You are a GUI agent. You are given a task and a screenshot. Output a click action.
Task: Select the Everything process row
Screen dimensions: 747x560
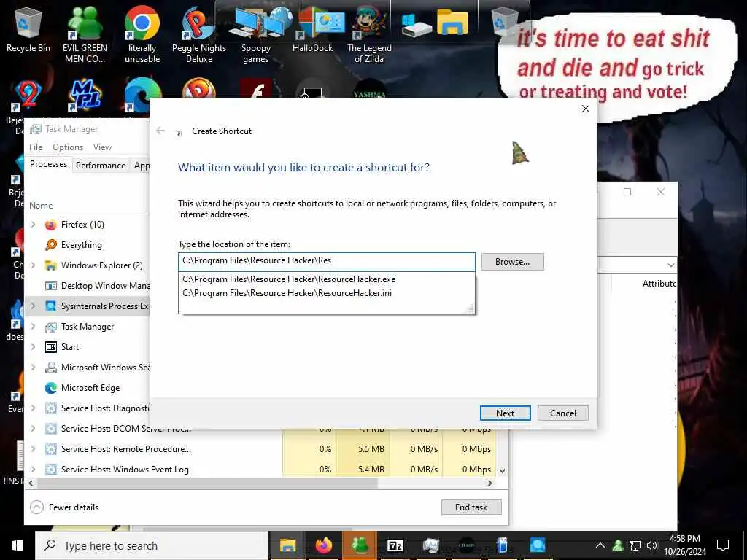pyautogui.click(x=88, y=245)
